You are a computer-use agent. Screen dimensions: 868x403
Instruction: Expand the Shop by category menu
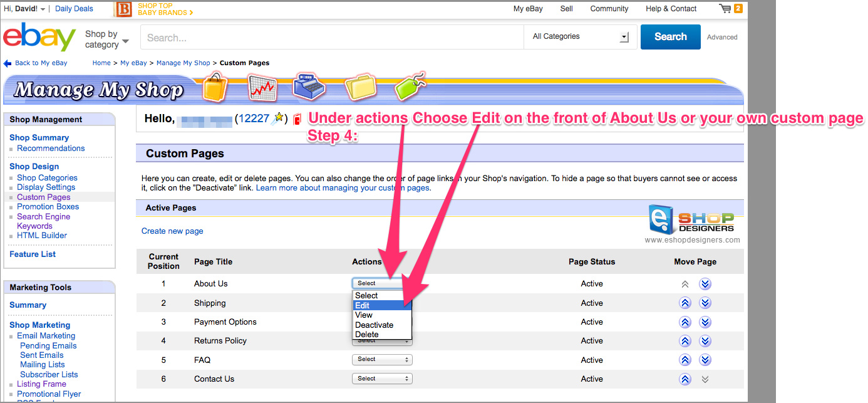click(x=106, y=39)
